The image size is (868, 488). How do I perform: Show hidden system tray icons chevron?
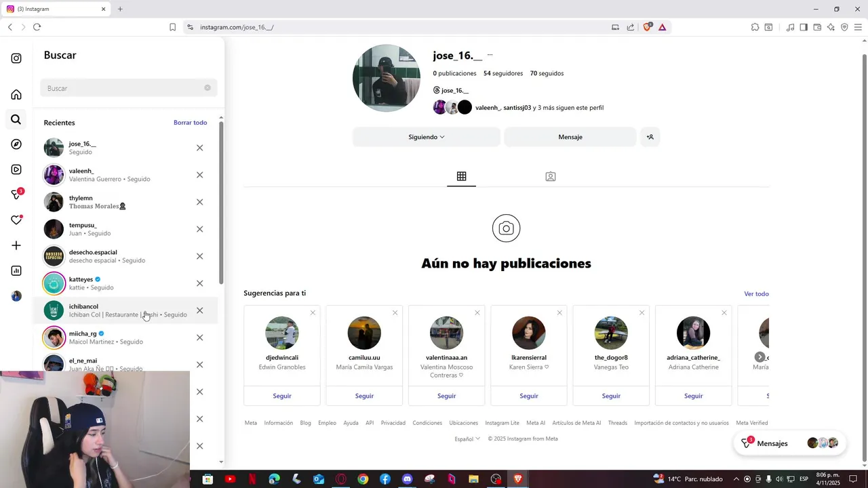tap(736, 479)
